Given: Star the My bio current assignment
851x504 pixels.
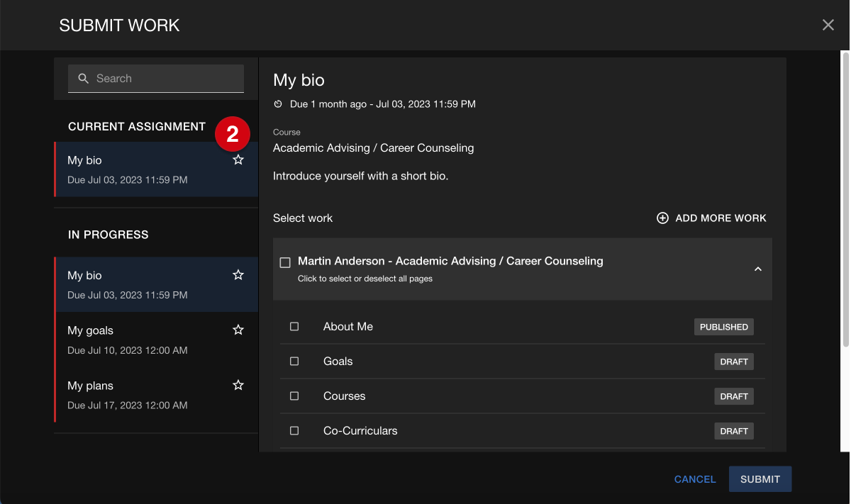Looking at the screenshot, I should [x=238, y=160].
